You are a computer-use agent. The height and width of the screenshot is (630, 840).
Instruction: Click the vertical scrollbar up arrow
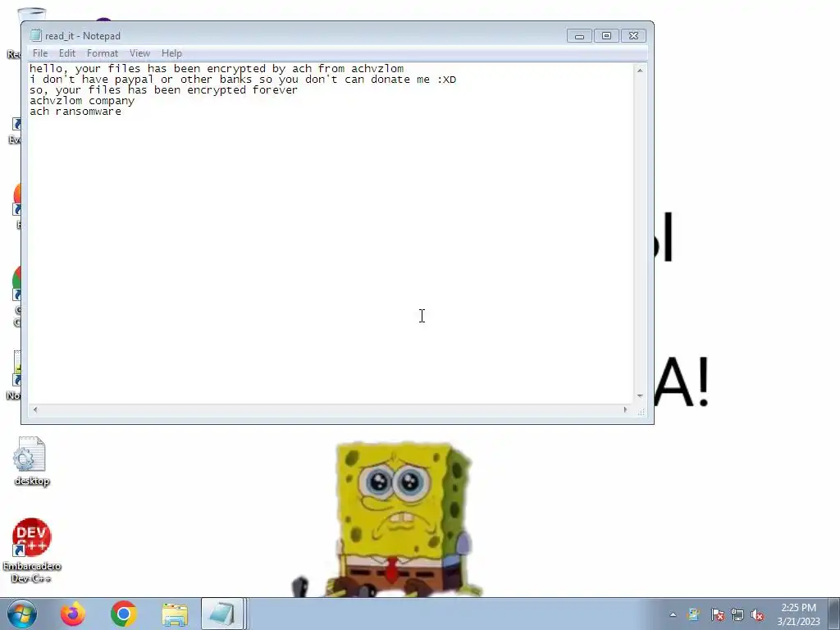pos(640,71)
